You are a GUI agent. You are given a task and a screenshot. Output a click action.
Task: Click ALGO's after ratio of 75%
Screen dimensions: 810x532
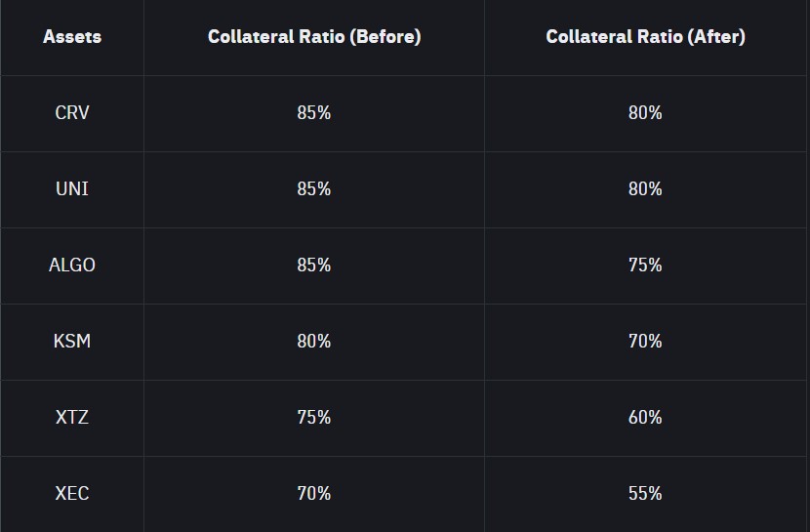(645, 266)
